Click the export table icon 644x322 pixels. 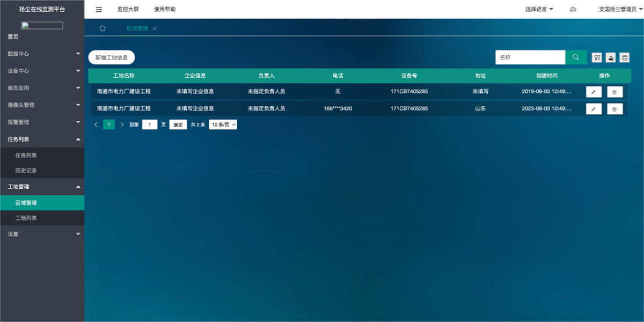(611, 57)
